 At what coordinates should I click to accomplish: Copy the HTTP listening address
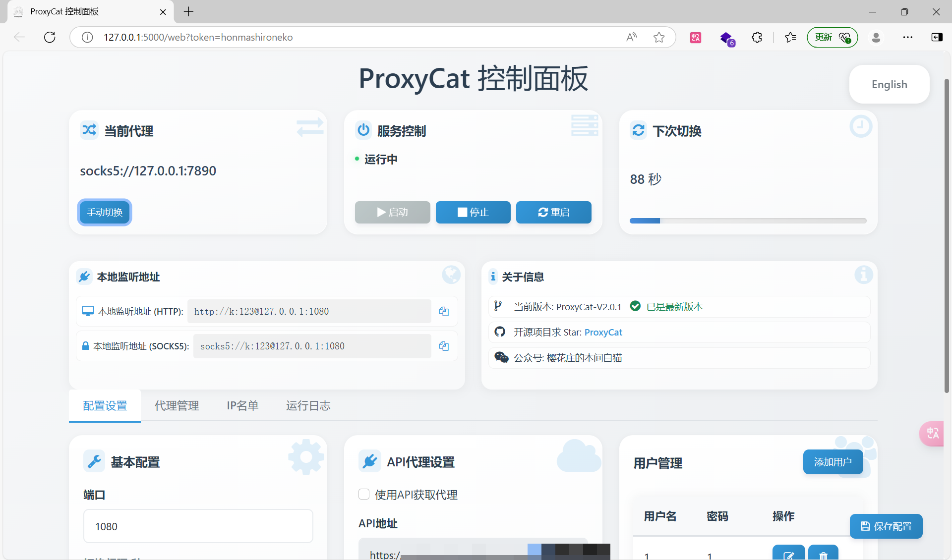[x=444, y=311]
